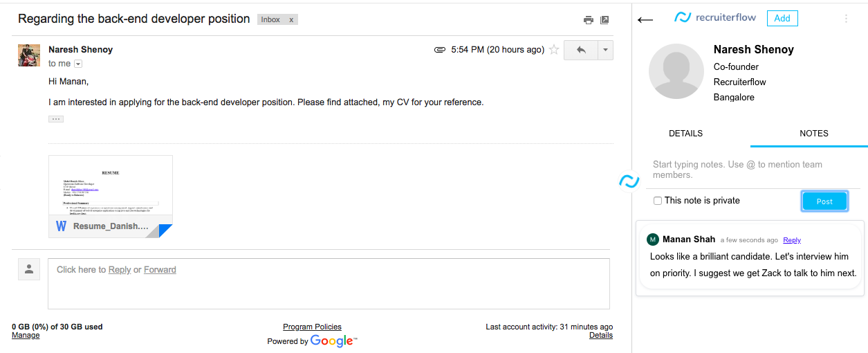Switch to the DETAILS tab

(x=685, y=134)
